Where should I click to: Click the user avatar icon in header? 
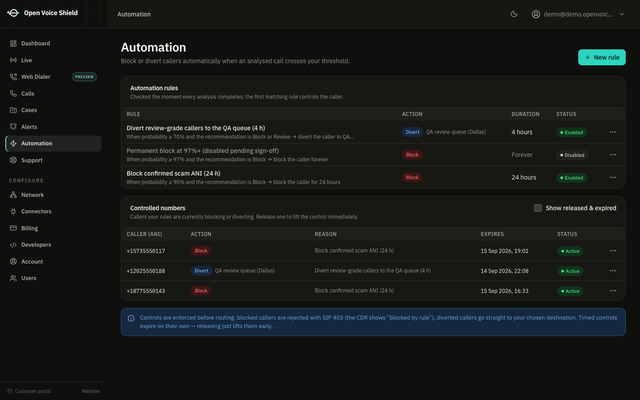(x=536, y=14)
